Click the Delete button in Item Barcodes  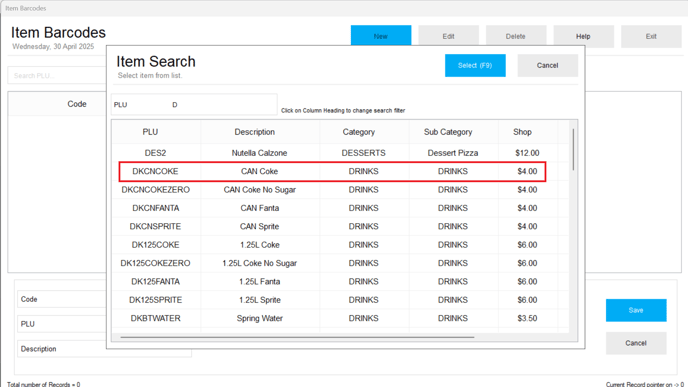[x=516, y=36]
